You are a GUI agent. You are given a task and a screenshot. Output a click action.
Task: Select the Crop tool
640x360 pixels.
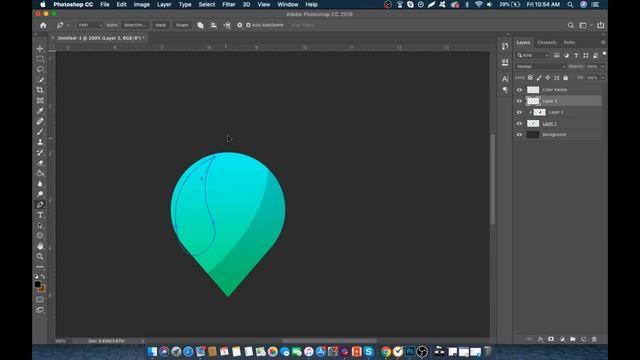click(40, 90)
